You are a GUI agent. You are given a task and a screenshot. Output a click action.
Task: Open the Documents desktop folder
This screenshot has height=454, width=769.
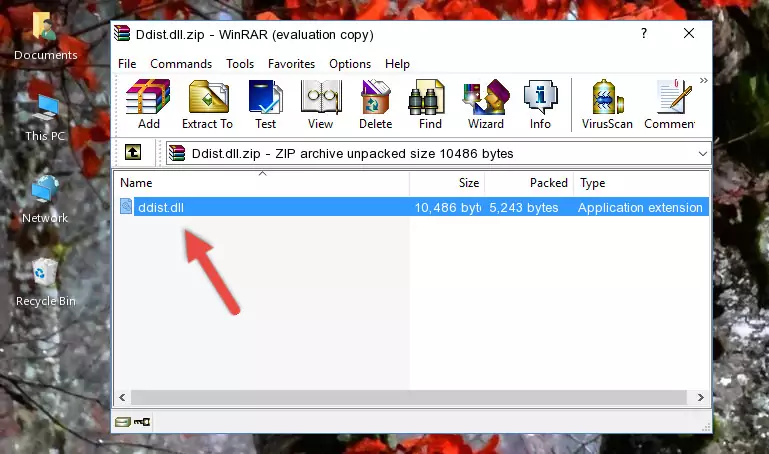[x=45, y=36]
